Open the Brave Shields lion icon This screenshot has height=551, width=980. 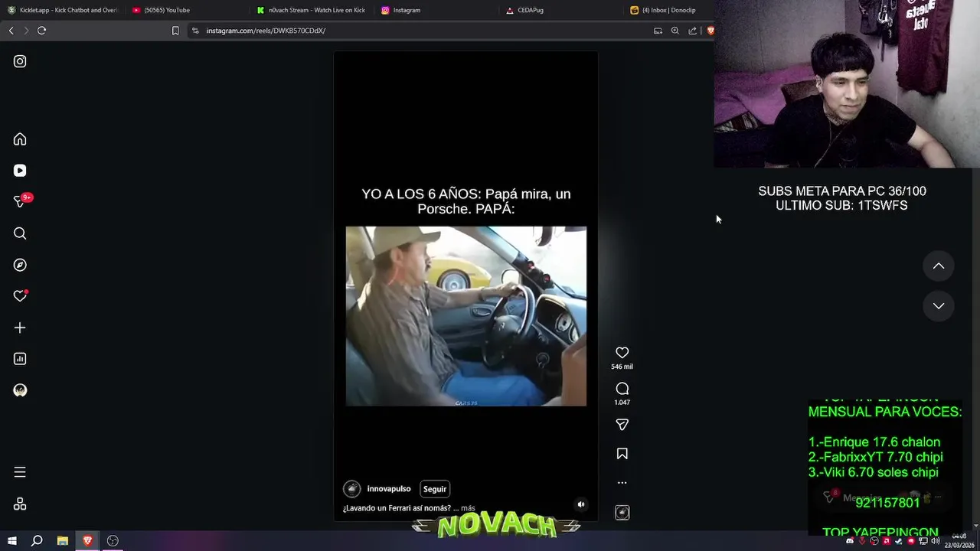[710, 31]
